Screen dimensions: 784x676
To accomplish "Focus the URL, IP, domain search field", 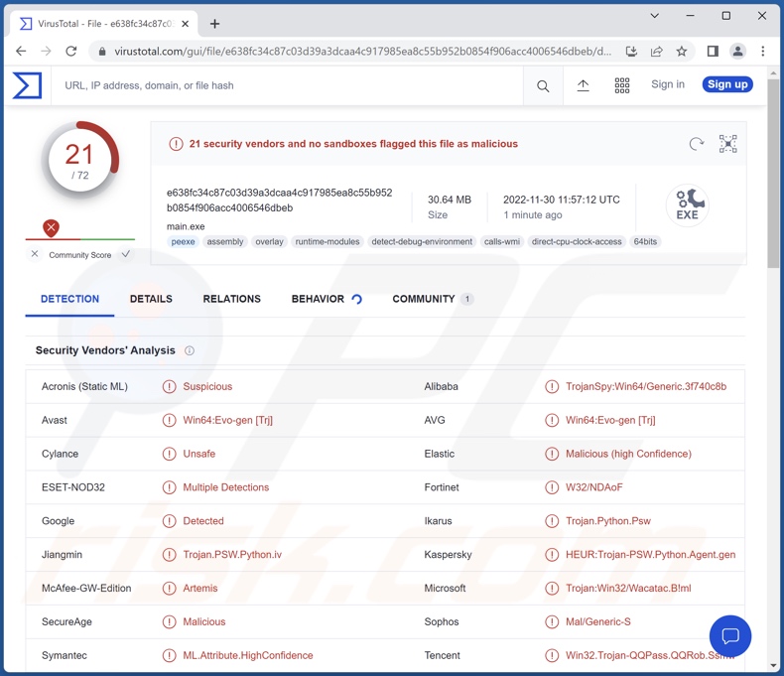I will (288, 85).
